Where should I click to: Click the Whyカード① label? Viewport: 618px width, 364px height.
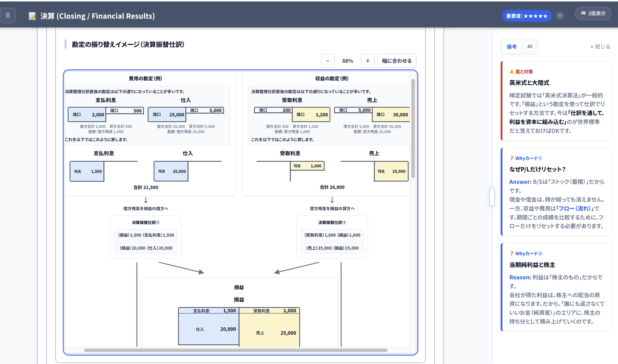point(529,158)
